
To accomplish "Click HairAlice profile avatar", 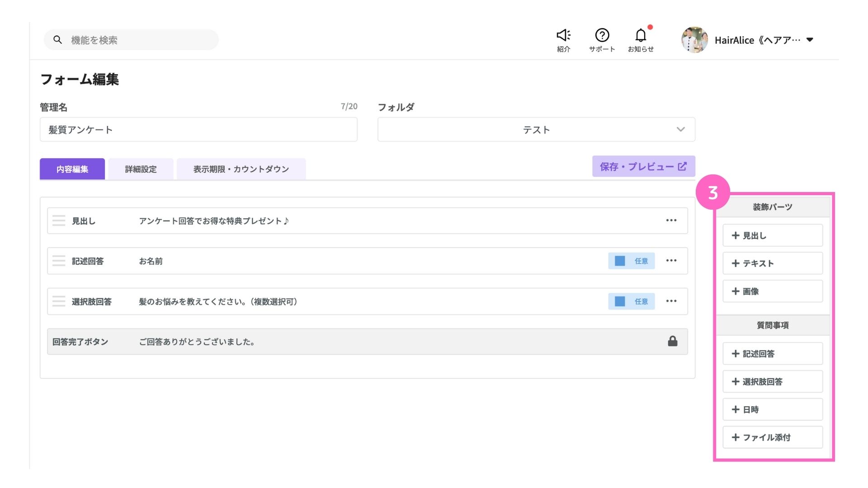I will click(x=694, y=40).
